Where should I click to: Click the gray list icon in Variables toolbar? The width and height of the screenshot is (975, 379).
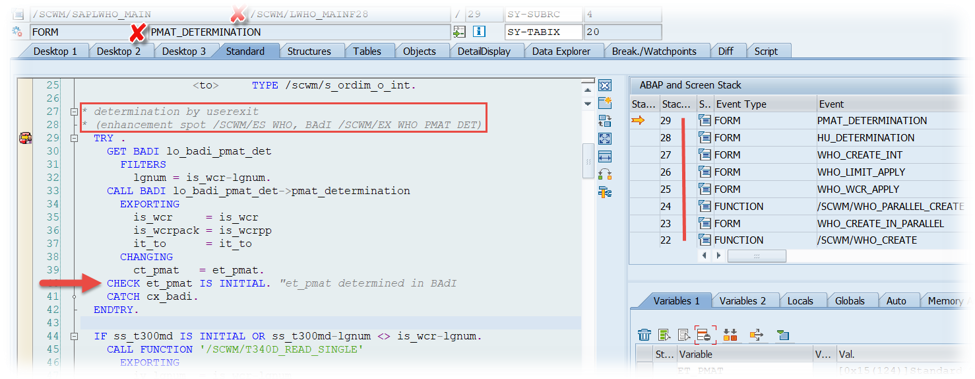point(683,336)
